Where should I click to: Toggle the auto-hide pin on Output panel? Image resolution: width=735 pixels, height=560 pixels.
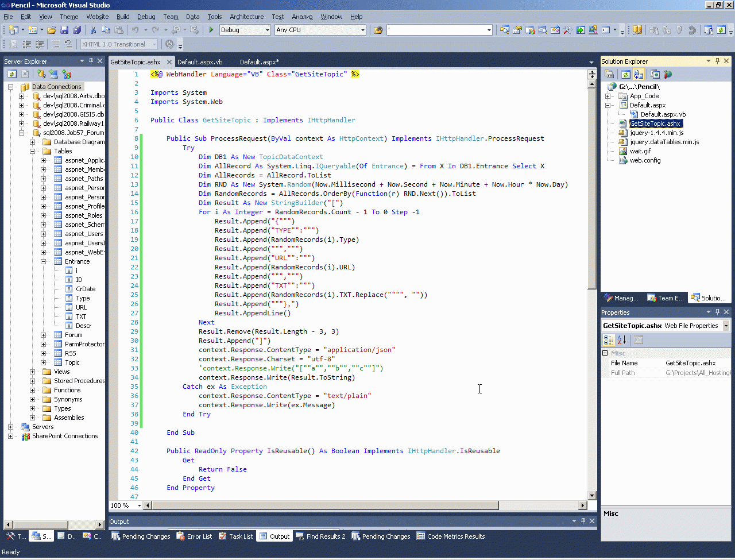point(583,521)
